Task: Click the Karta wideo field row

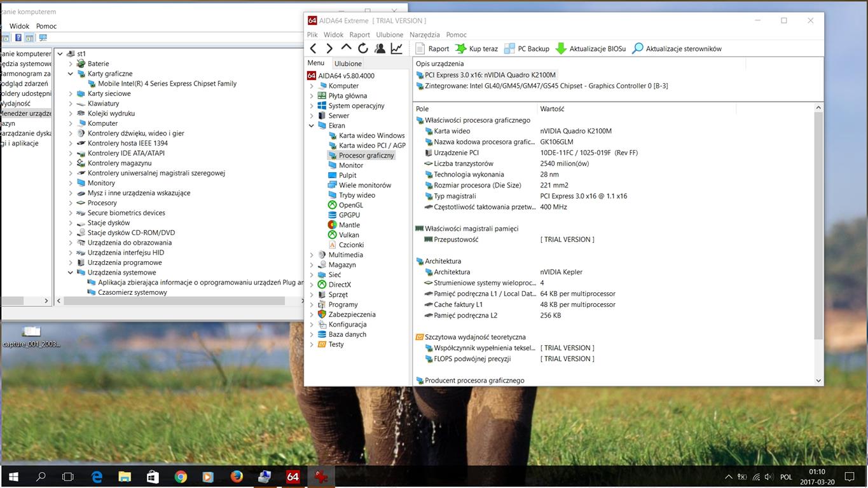Action: [614, 131]
